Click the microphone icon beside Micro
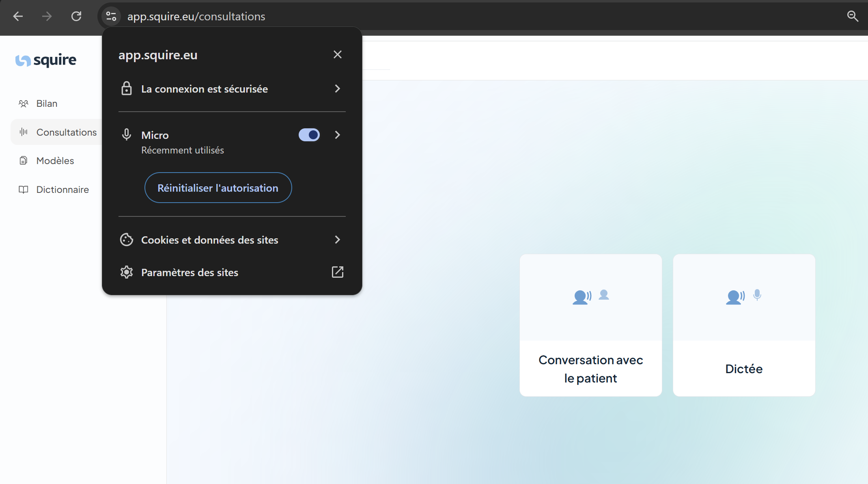The image size is (868, 484). pyautogui.click(x=127, y=134)
